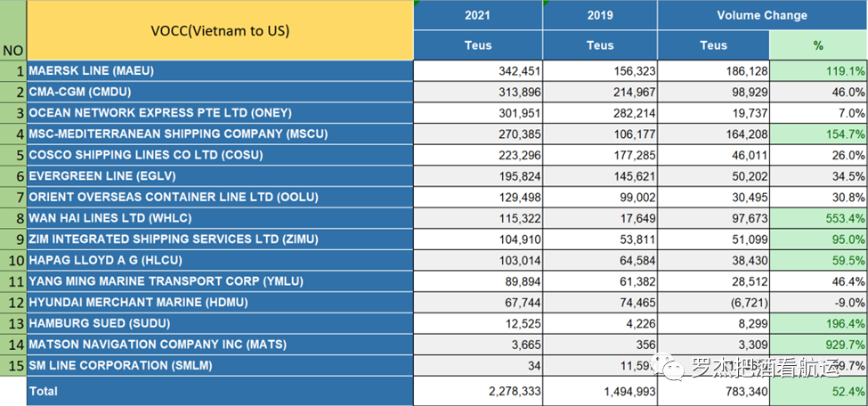Select the 52.4% total percentage cell
868x406 pixels.
click(x=817, y=391)
